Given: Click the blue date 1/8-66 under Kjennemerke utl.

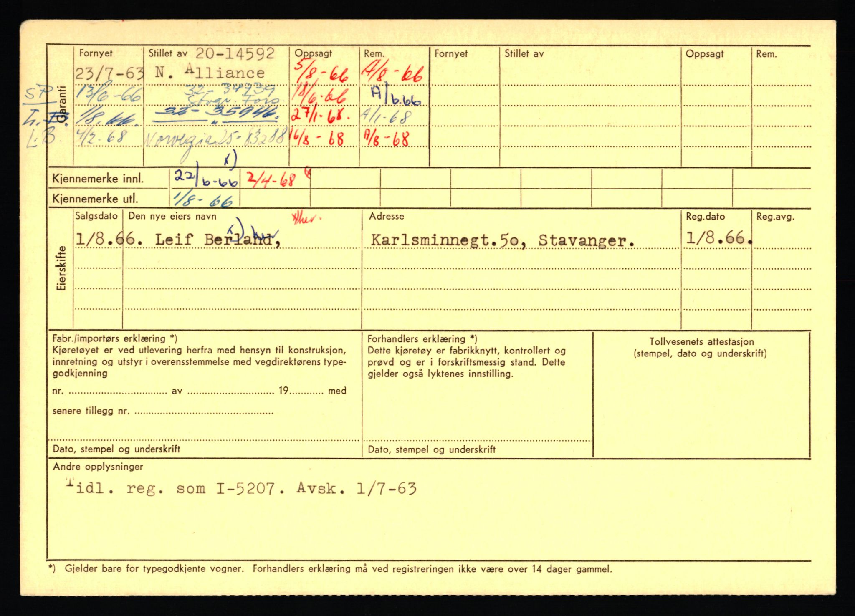Looking at the screenshot, I should point(203,199).
